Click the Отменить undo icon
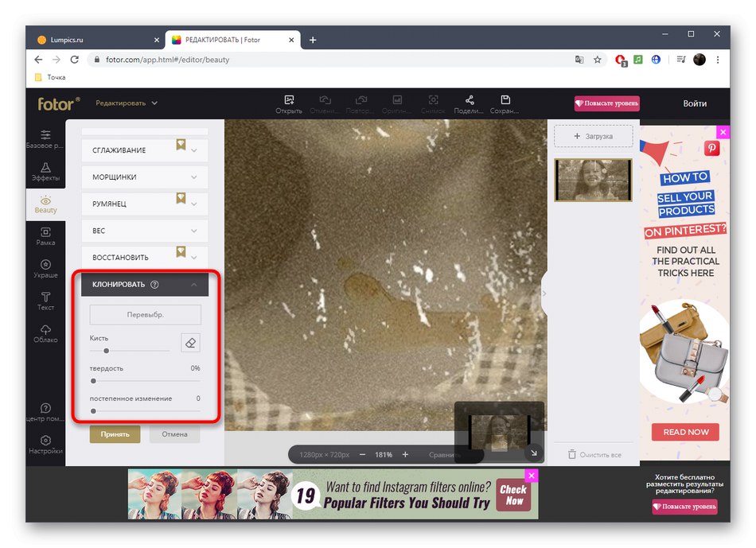Viewport: 756px width, 548px height. pos(325,99)
